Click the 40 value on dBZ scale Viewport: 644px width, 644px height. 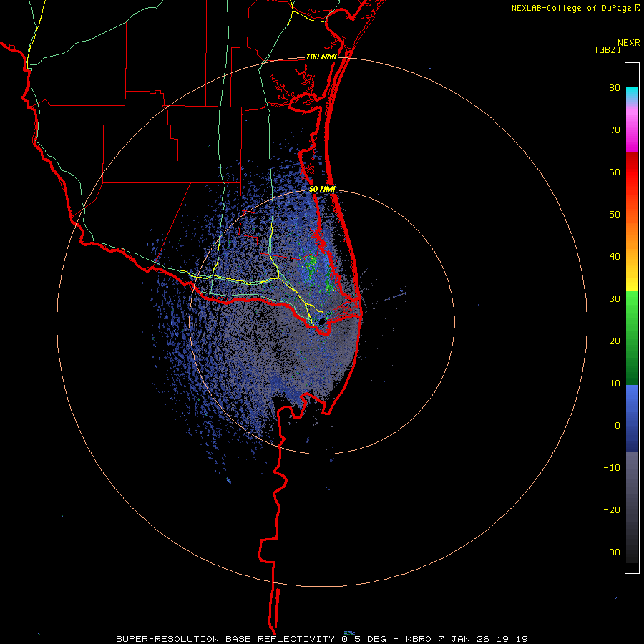[615, 257]
